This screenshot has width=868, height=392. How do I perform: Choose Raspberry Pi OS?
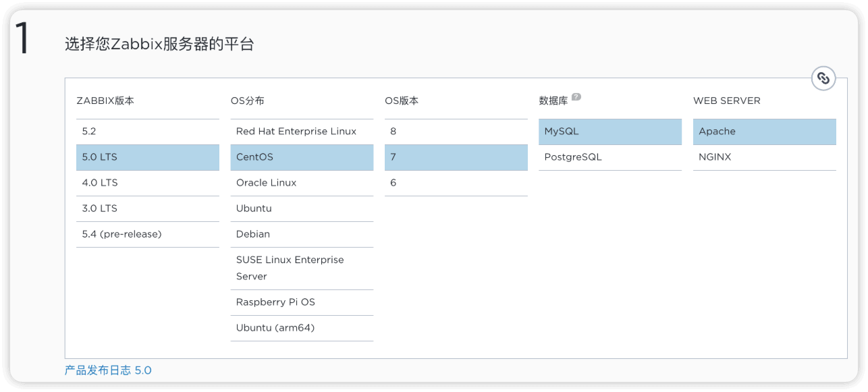pos(302,302)
